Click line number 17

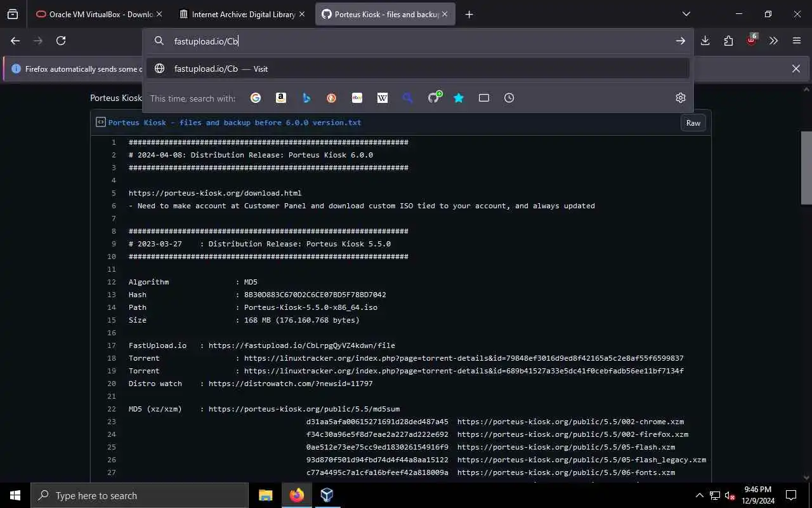[x=112, y=345]
